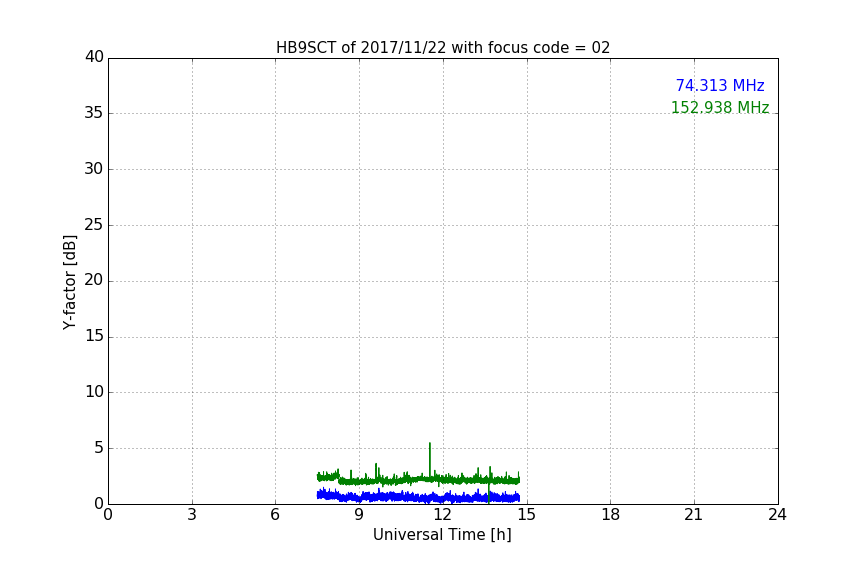
Task: Click the x-axis tick label 3
Action: tap(192, 515)
